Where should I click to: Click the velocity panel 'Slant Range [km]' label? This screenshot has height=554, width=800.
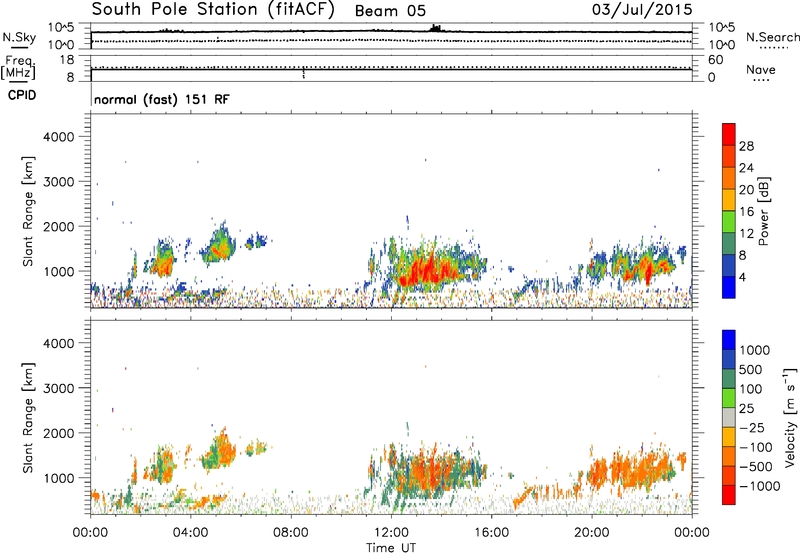(x=28, y=418)
